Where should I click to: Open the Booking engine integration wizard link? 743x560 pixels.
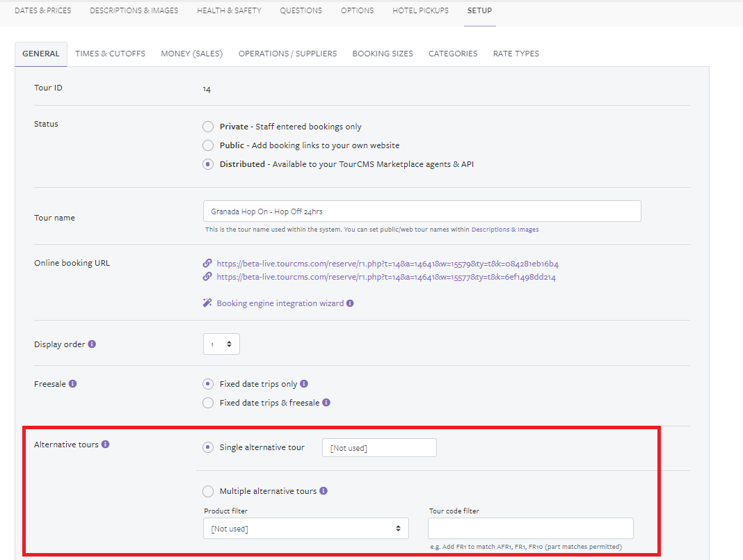tap(280, 303)
